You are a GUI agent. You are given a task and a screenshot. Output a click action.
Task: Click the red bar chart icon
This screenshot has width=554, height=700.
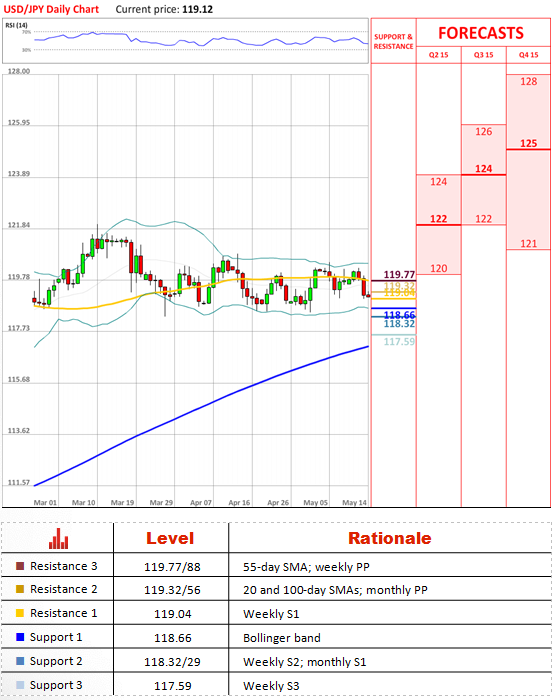pos(58,538)
